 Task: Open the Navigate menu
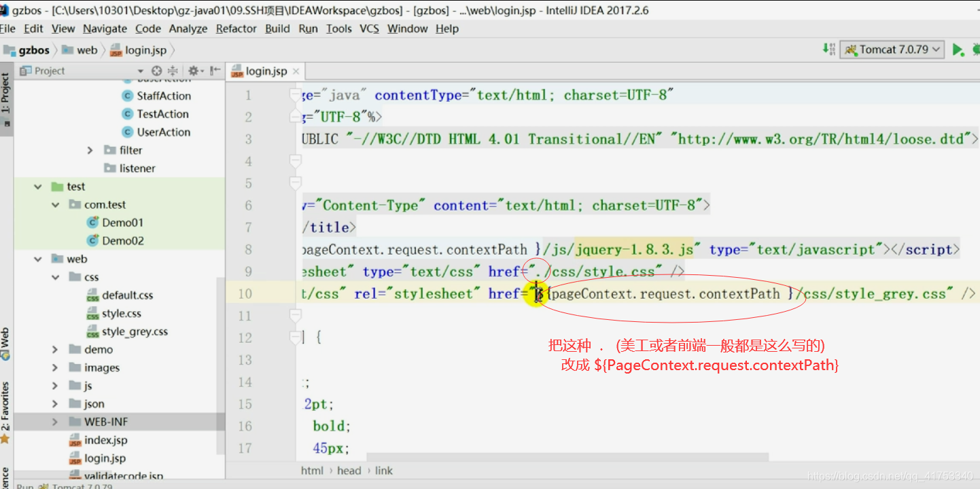click(x=105, y=29)
